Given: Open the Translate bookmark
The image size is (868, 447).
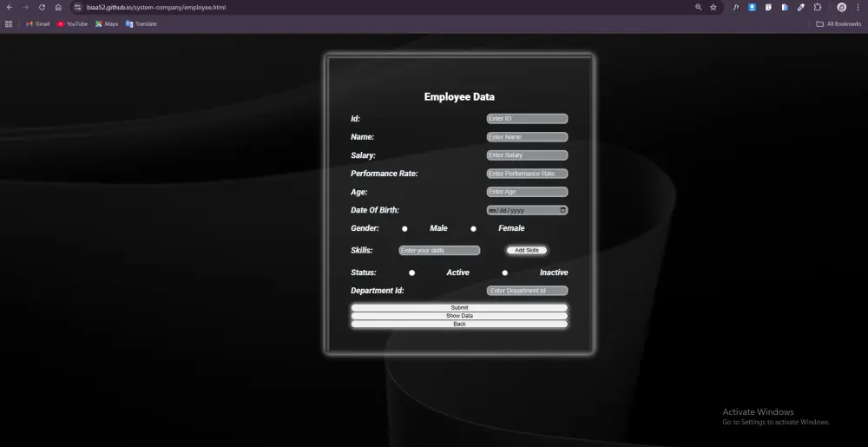Looking at the screenshot, I should coord(141,23).
